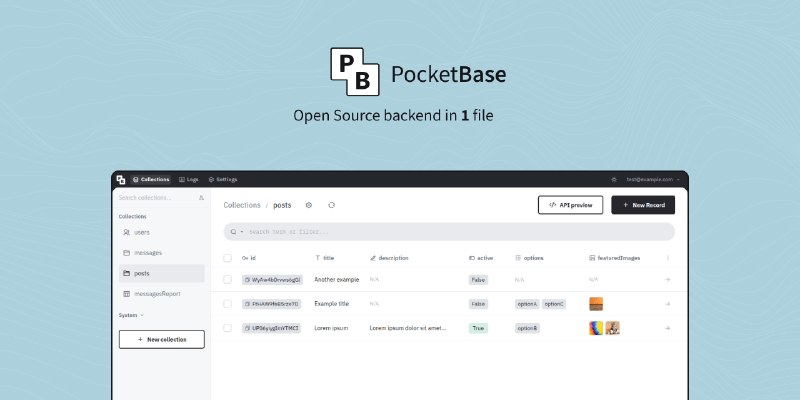Toggle the light/dark theme sun icon
The height and width of the screenshot is (400, 800).
point(614,180)
